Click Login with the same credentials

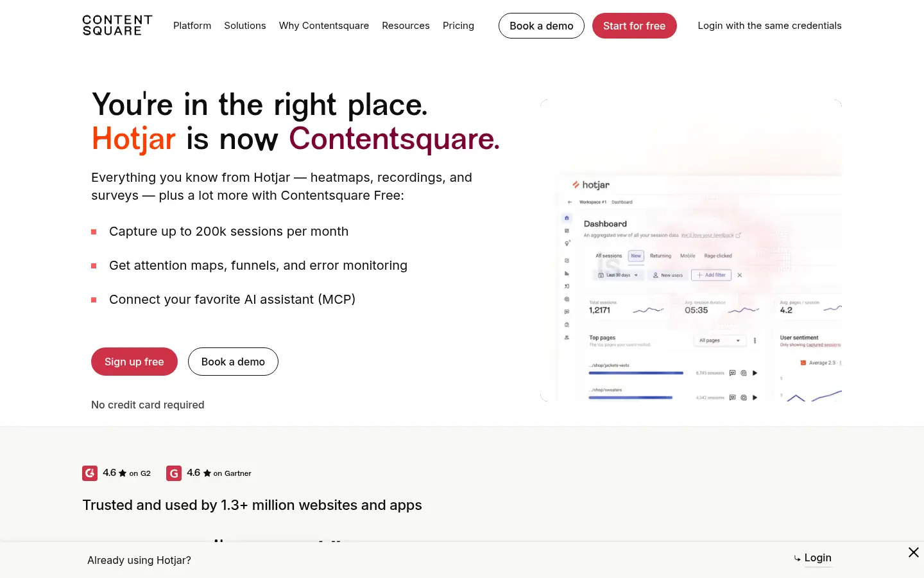click(x=769, y=26)
